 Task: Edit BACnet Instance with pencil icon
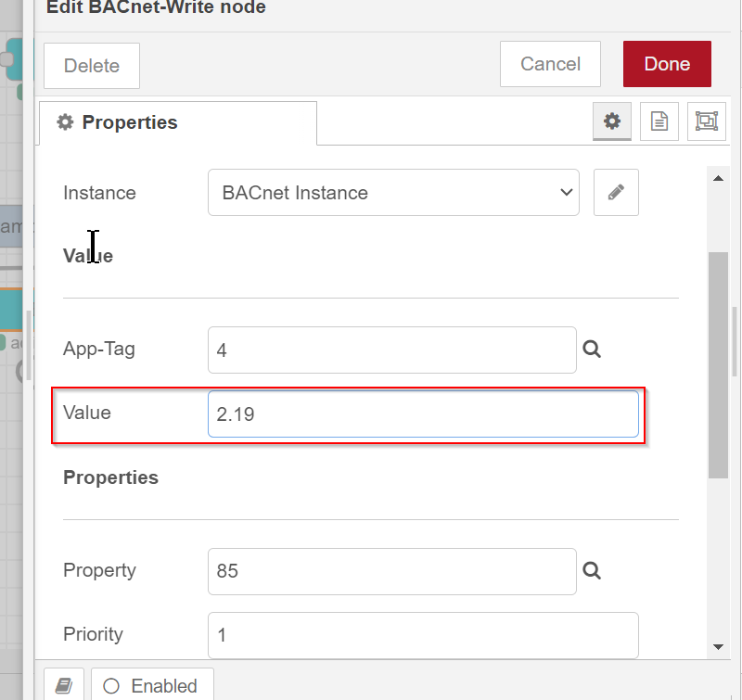[616, 193]
